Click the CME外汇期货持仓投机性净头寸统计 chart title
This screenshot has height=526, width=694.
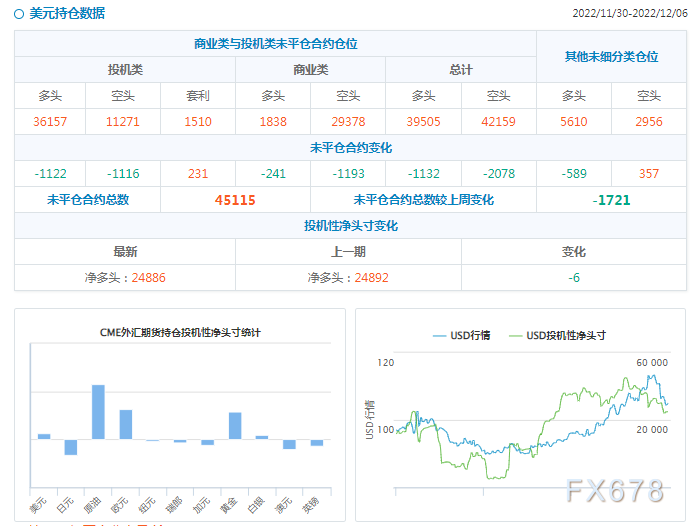coord(180,333)
